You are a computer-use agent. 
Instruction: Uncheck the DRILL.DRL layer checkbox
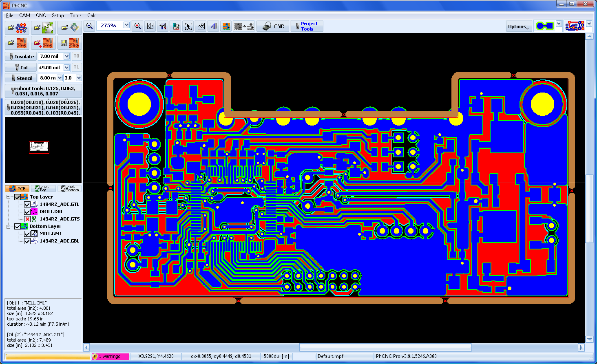tap(27, 212)
